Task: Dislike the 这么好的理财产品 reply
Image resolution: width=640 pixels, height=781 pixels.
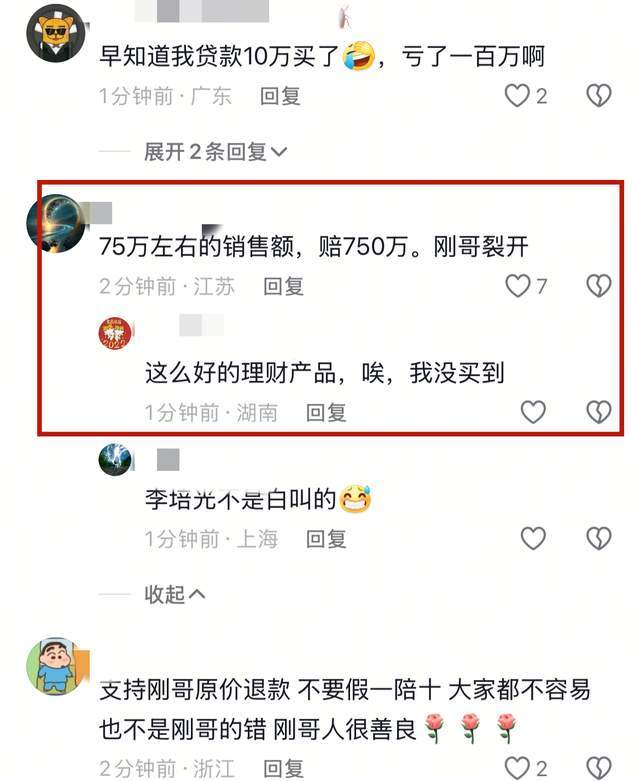Action: tap(599, 412)
